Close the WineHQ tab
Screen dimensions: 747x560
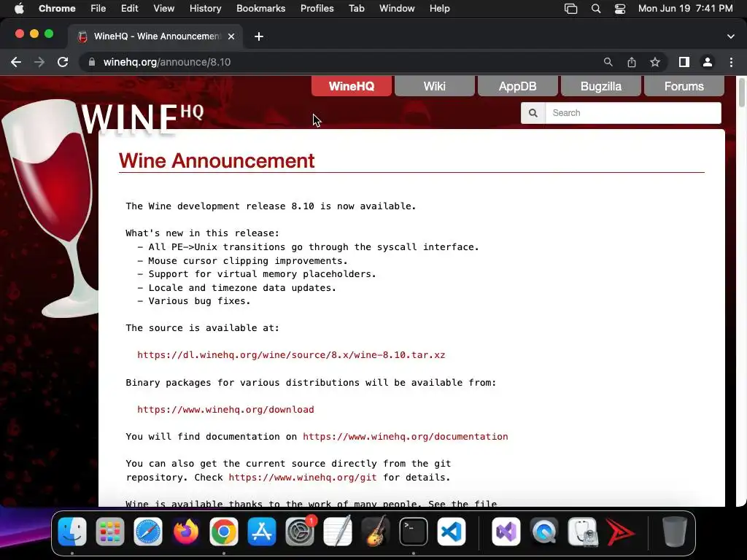click(231, 36)
